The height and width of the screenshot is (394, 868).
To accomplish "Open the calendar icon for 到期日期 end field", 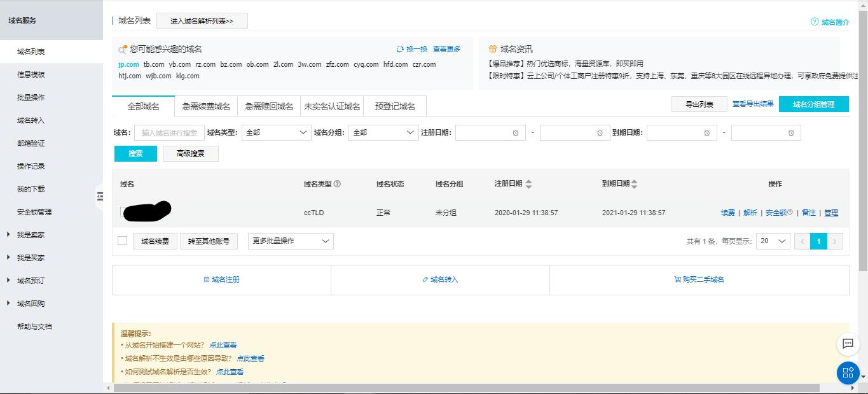I will tap(791, 132).
